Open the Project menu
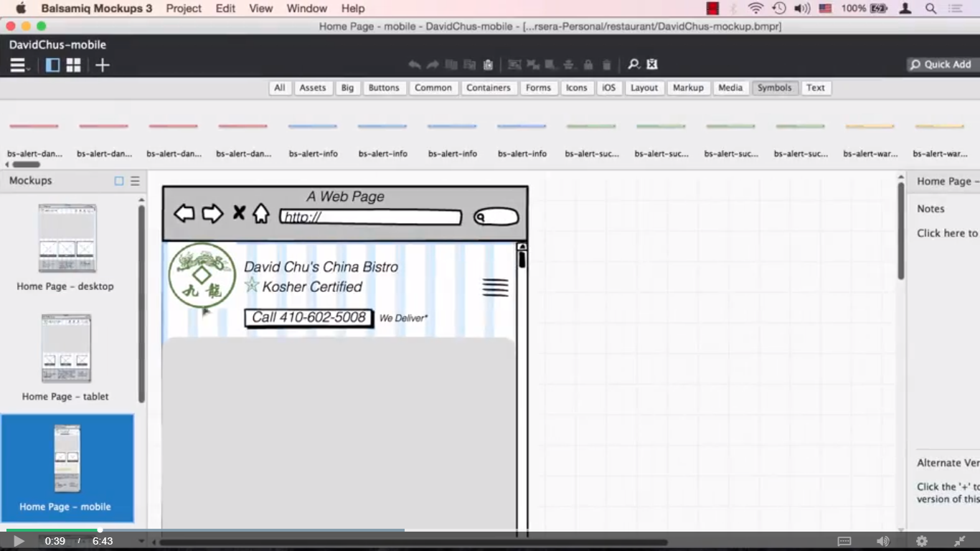Image resolution: width=980 pixels, height=551 pixels. [x=183, y=8]
